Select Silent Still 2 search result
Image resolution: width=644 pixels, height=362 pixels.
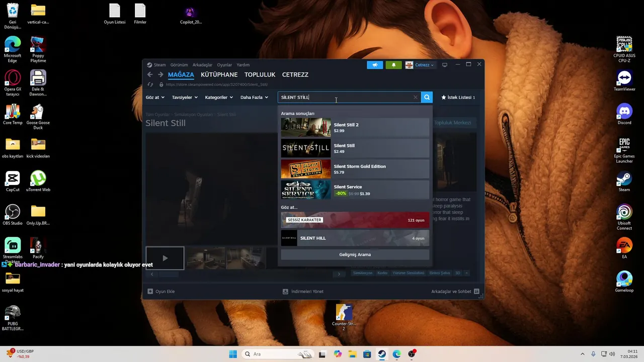(x=355, y=127)
